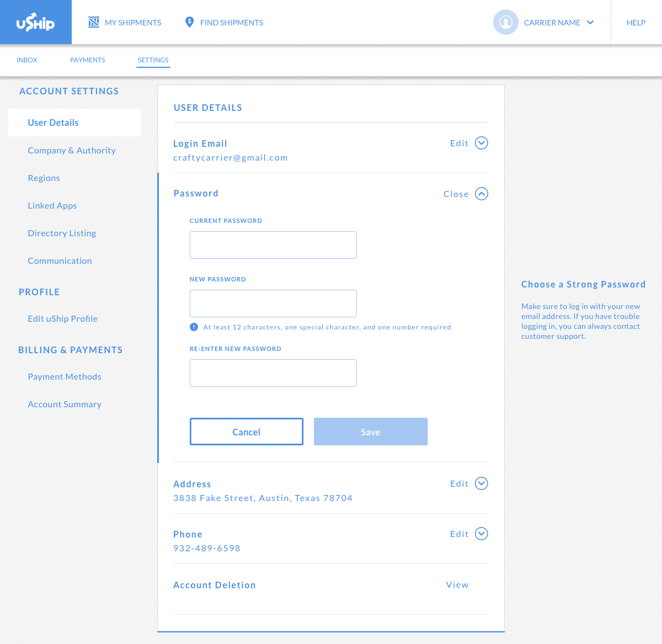Screen dimensions: 662x644
Task: Open Account Summary
Action: [x=65, y=404]
